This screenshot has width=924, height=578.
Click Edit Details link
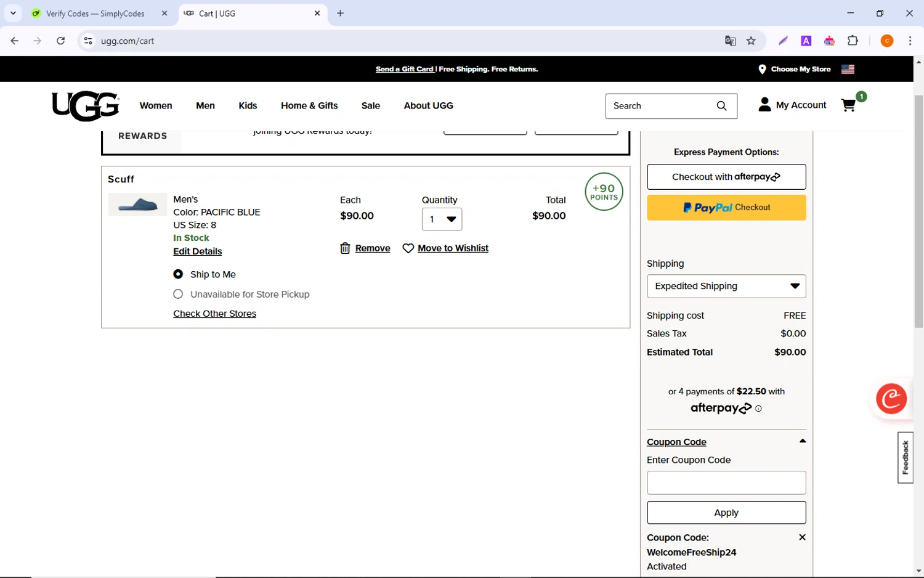click(197, 251)
